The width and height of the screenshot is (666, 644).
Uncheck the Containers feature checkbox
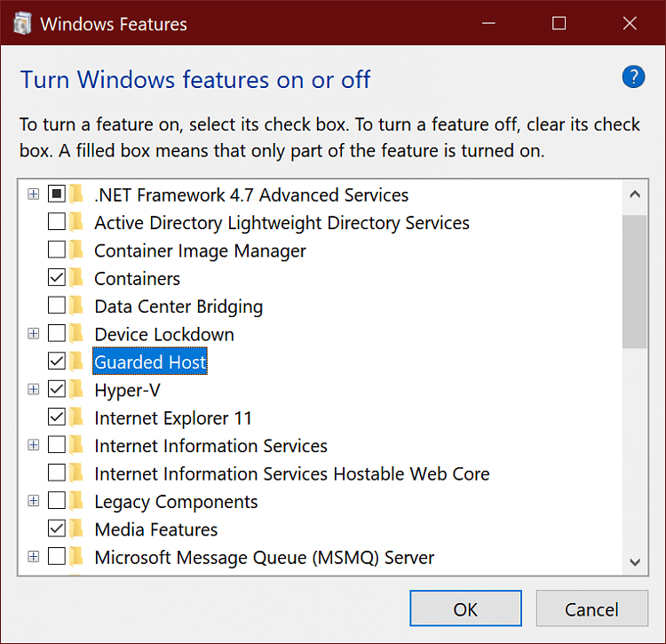[x=57, y=277]
